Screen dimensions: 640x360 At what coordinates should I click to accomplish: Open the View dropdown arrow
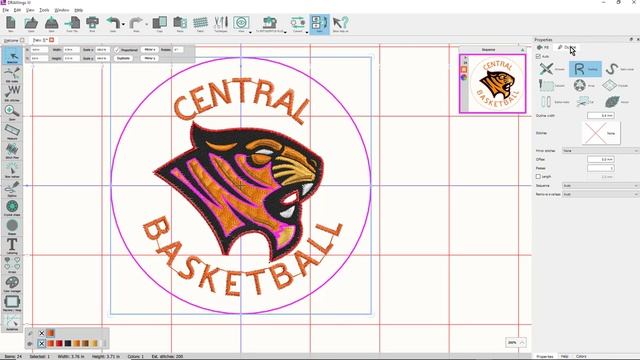tap(250, 32)
